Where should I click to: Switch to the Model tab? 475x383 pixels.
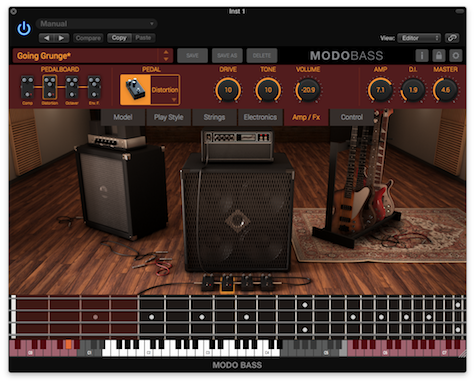coord(123,117)
